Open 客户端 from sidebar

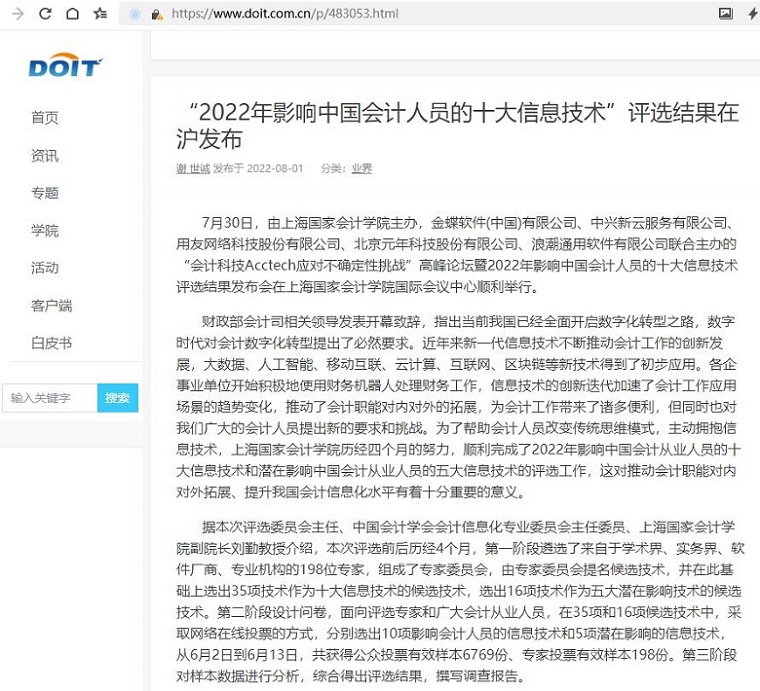tap(51, 305)
